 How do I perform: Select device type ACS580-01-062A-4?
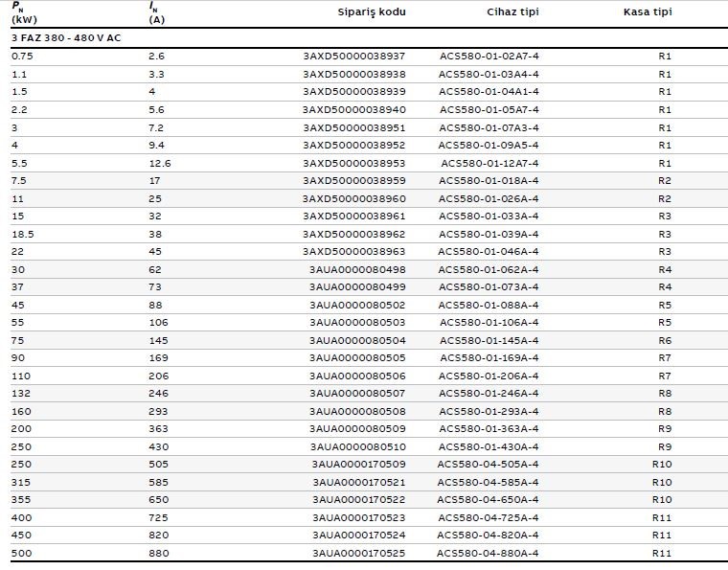489,270
